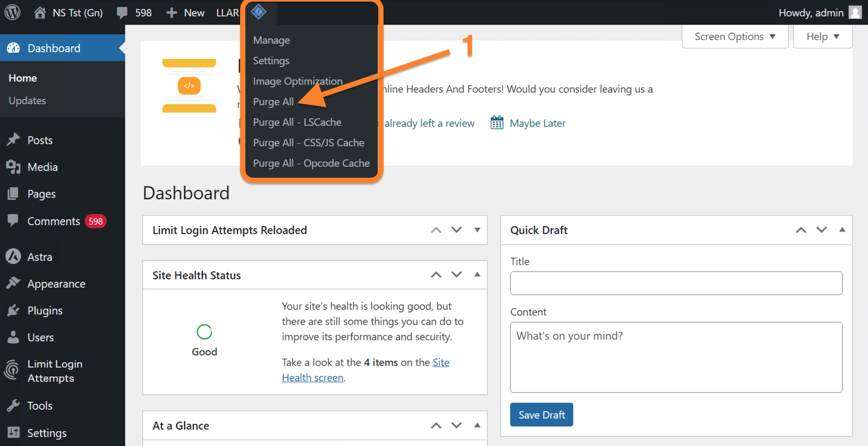Expand the Limit Login Attempts Reloaded panel
This screenshot has width=868, height=446.
pos(477,230)
